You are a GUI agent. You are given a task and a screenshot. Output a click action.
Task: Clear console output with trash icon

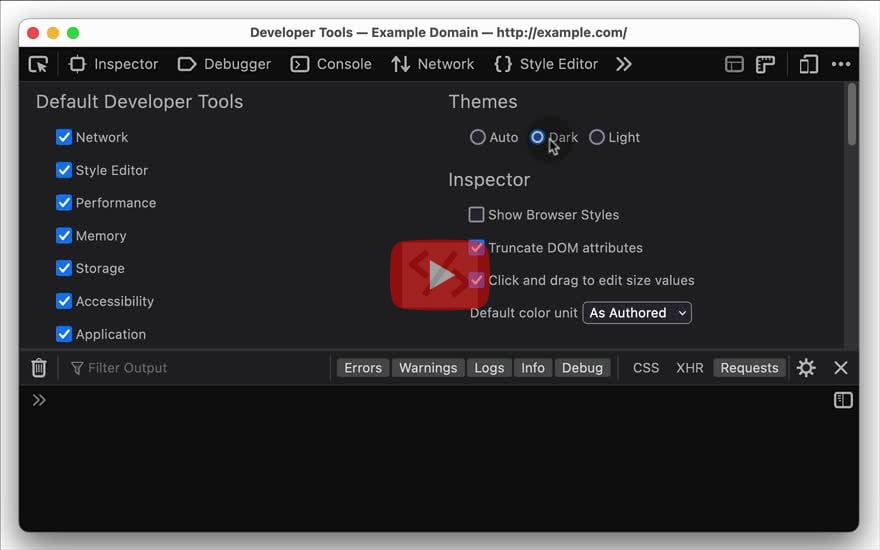pyautogui.click(x=39, y=368)
